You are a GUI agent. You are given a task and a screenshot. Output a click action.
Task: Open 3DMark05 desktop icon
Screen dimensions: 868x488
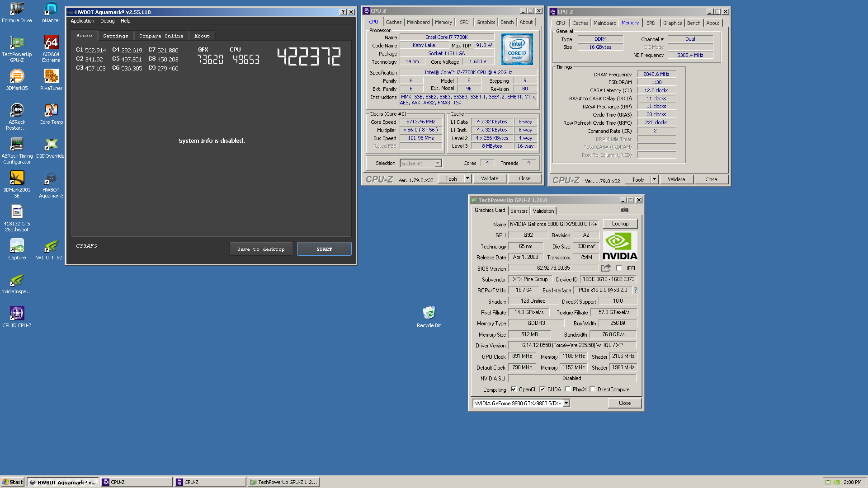17,80
